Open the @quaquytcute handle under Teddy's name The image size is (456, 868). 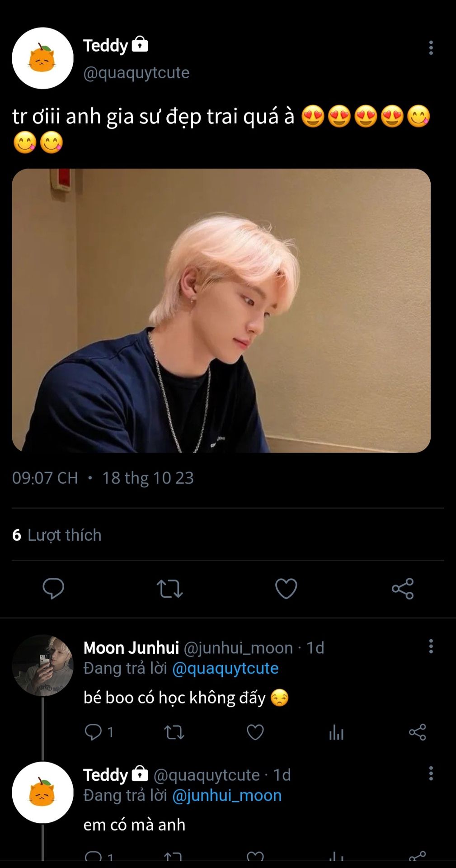click(136, 72)
